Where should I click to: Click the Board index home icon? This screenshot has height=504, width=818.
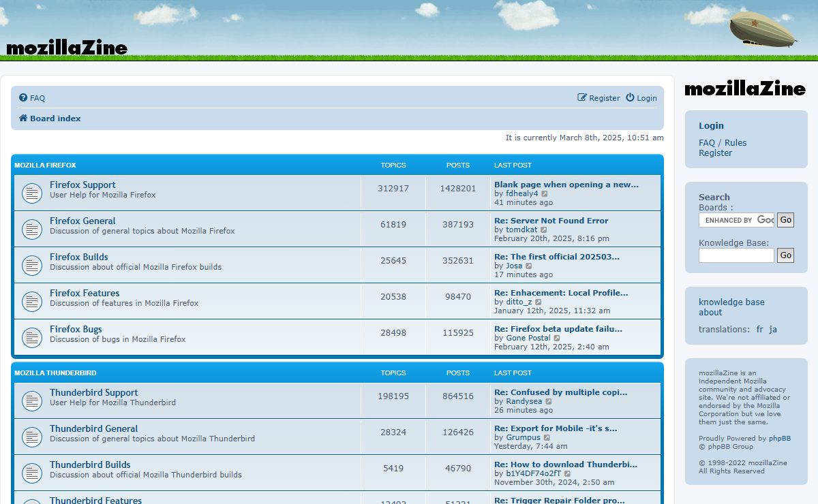23,119
